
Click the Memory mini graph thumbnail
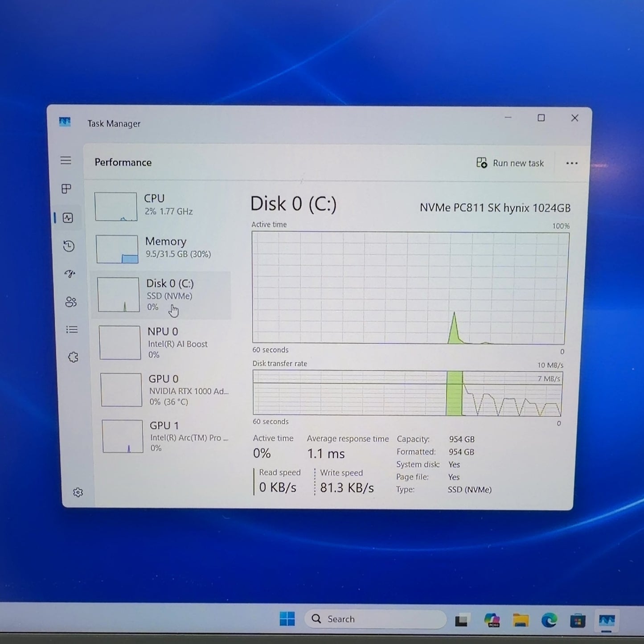pos(117,249)
